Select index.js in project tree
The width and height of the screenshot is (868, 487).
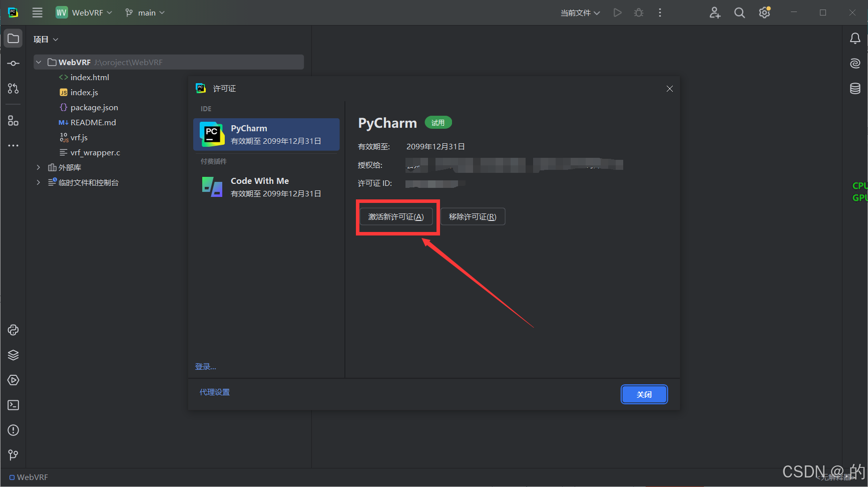[x=79, y=92]
